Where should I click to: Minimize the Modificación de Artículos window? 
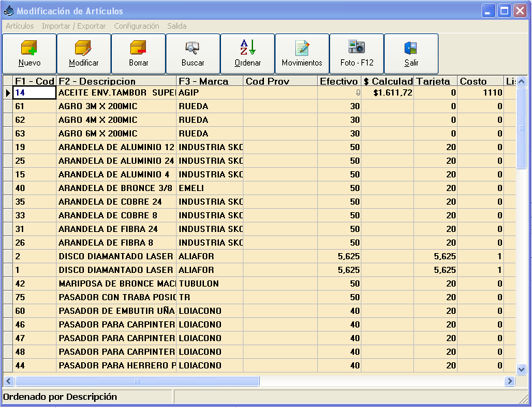[488, 11]
